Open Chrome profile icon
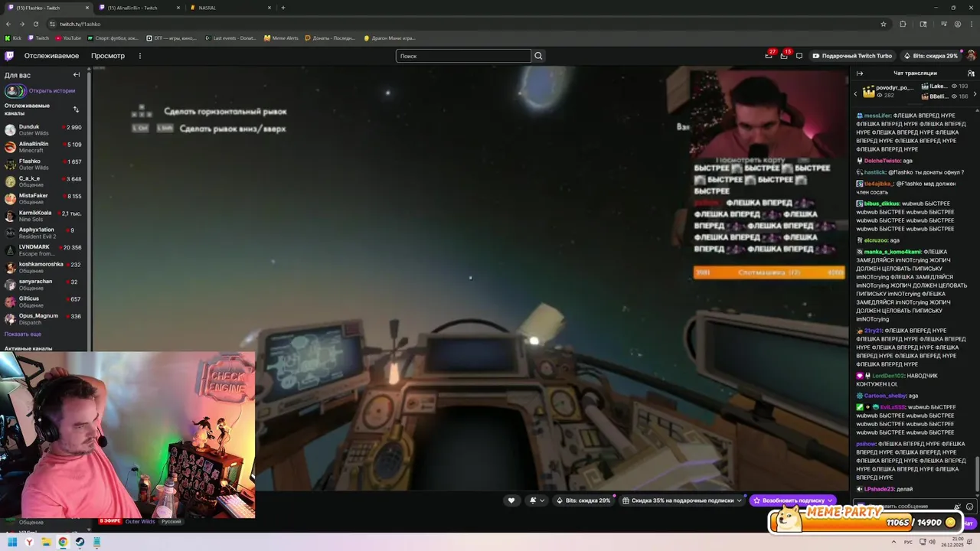 click(957, 24)
